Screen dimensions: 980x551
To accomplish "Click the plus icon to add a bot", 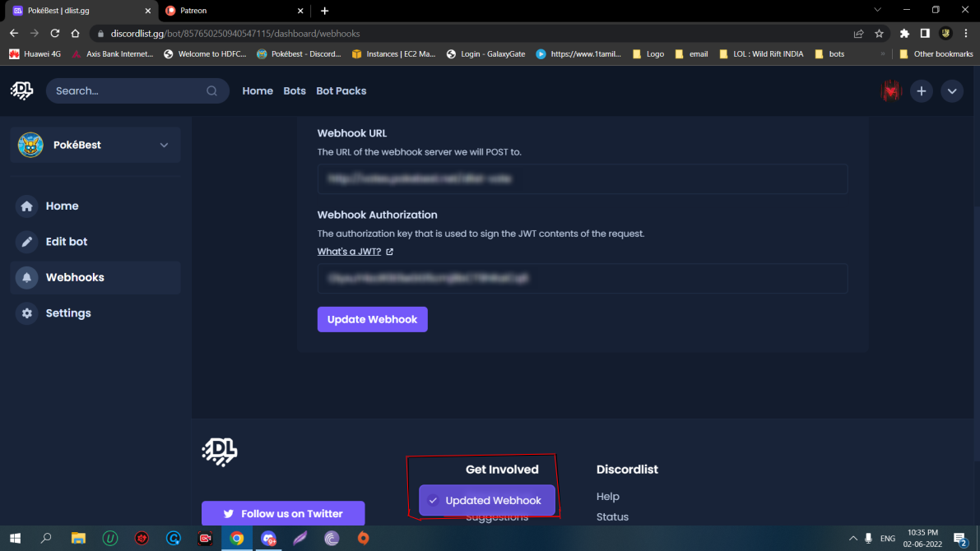I will 922,90.
